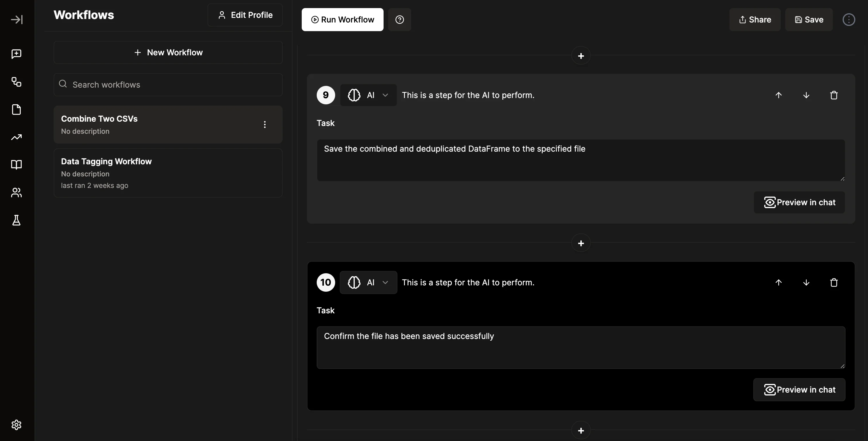This screenshot has height=441, width=868.
Task: Open step 9 AI type dropdown
Action: (368, 95)
